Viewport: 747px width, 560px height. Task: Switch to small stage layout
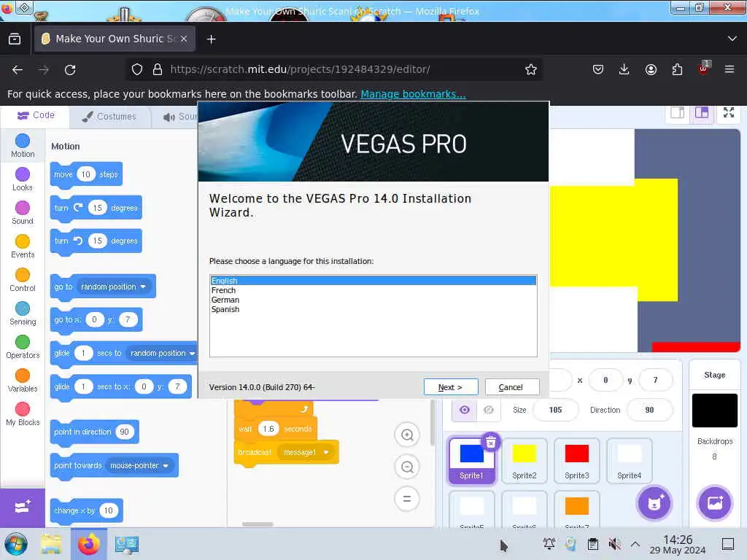[678, 113]
